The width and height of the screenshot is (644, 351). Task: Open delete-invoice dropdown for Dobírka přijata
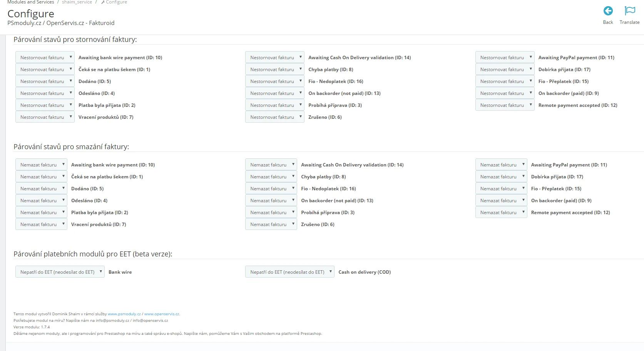click(x=501, y=177)
